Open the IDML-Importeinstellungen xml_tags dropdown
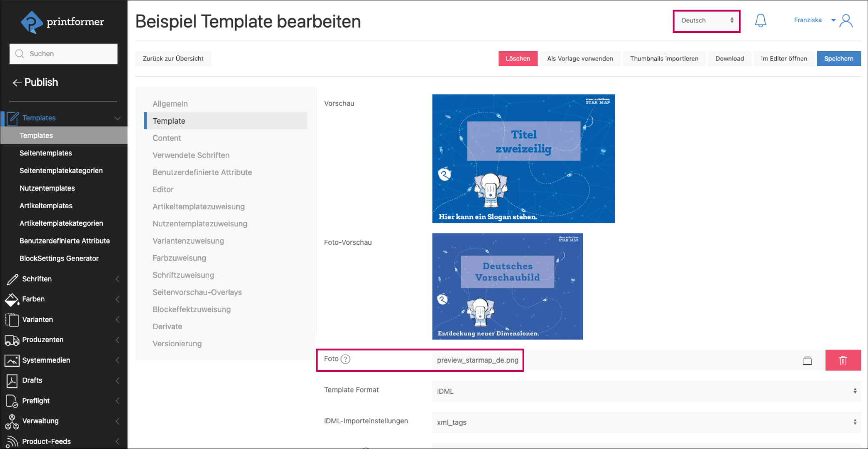The width and height of the screenshot is (868, 450). tap(646, 422)
